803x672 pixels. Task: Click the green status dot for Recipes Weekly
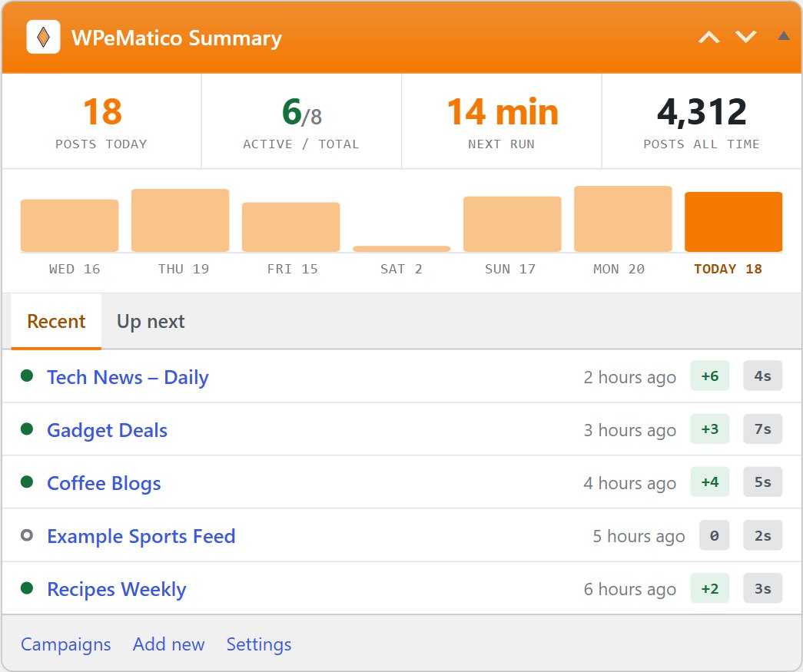[27, 588]
